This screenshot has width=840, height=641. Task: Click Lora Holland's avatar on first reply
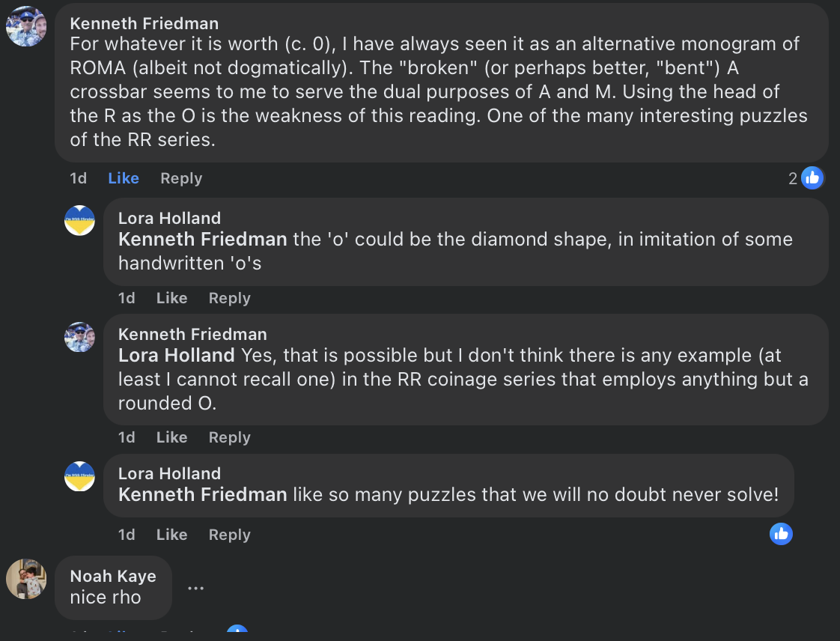(79, 220)
